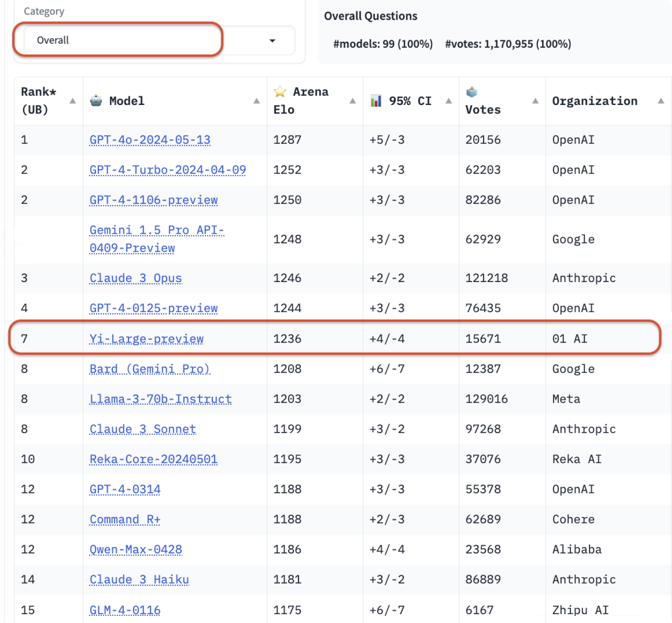Click the Meta organization cell
This screenshot has width=672, height=623.
click(x=567, y=399)
